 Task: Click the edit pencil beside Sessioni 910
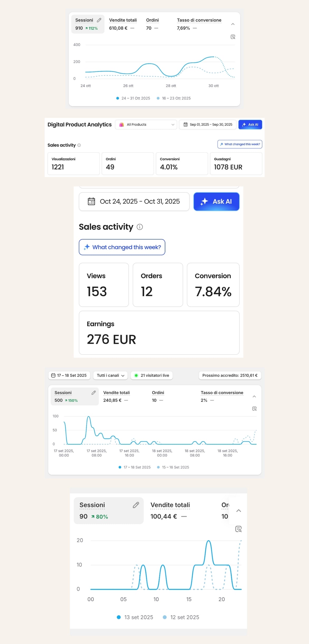99,20
